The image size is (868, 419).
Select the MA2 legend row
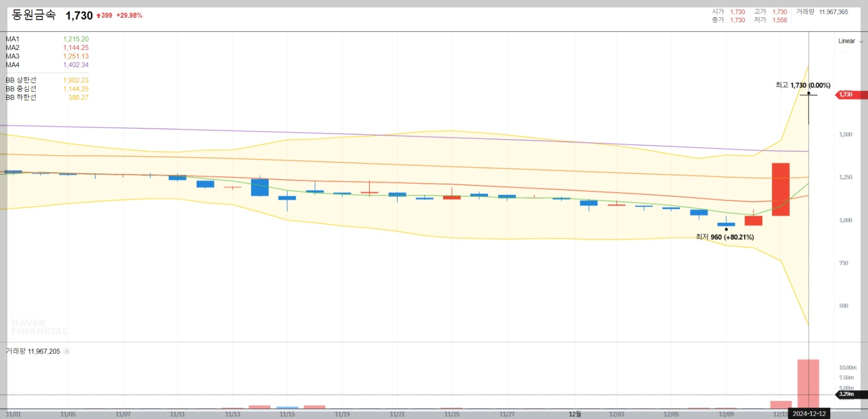click(x=47, y=47)
